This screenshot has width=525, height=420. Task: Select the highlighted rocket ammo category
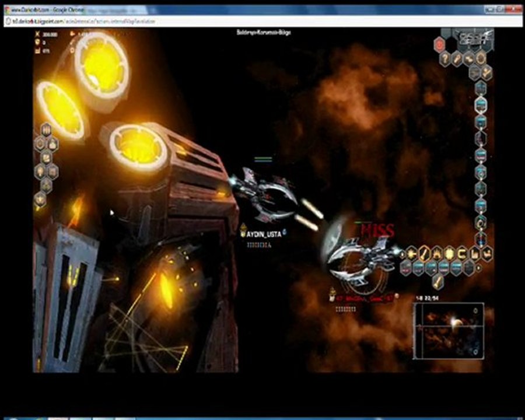pyautogui.click(x=424, y=254)
